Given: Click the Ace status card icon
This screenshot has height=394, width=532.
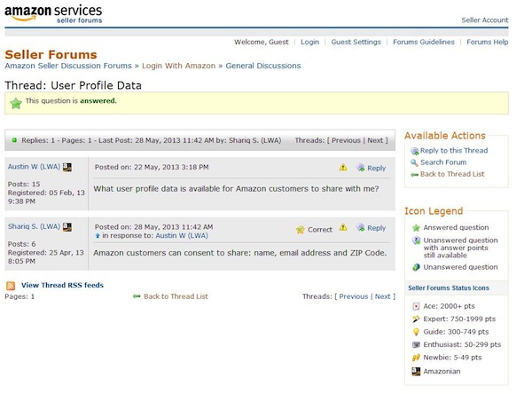Looking at the screenshot, I should tap(416, 306).
